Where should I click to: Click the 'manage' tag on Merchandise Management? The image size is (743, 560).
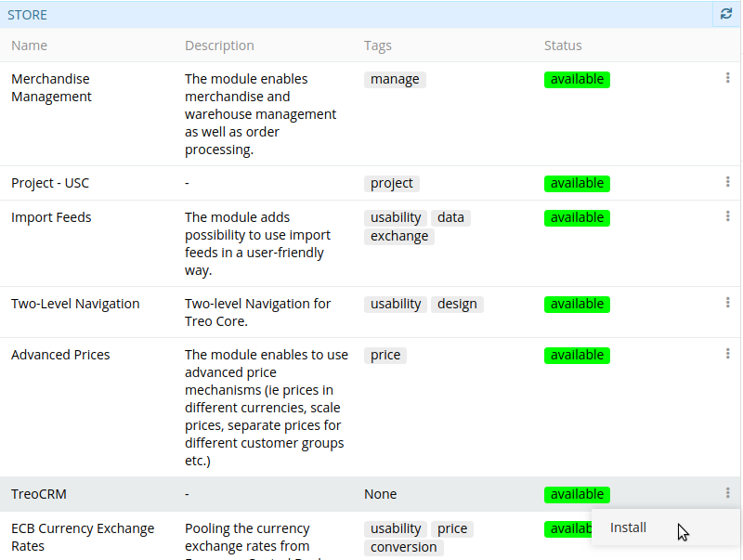coord(395,80)
